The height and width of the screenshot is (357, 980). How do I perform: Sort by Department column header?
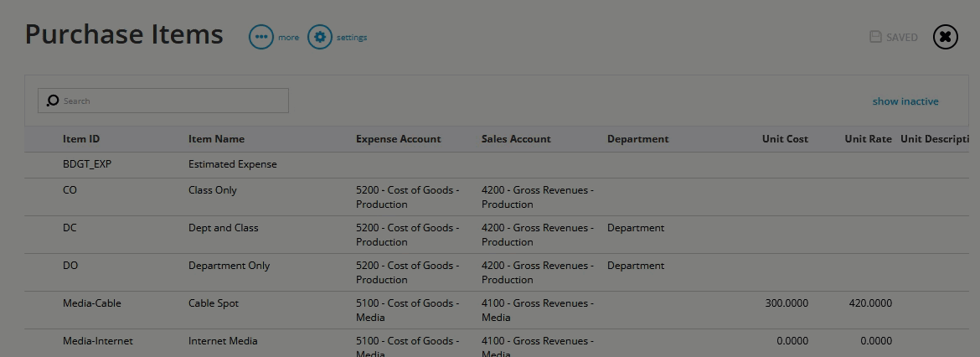637,139
